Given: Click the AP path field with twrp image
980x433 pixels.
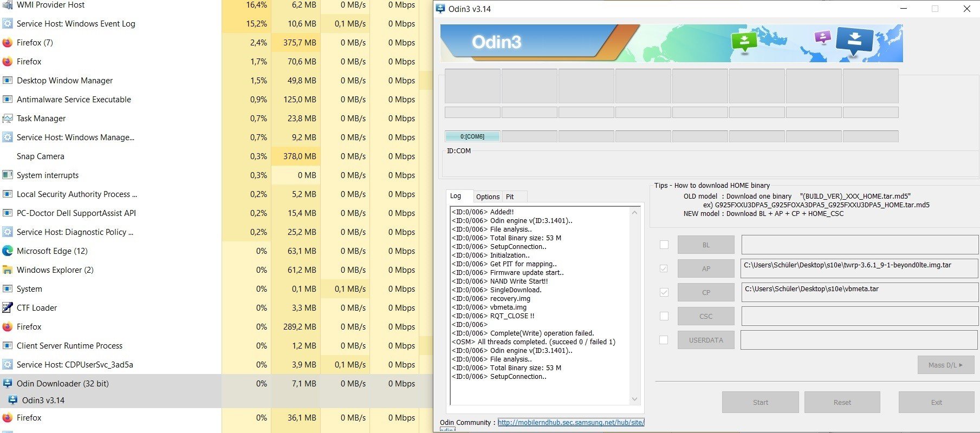Looking at the screenshot, I should click(859, 268).
